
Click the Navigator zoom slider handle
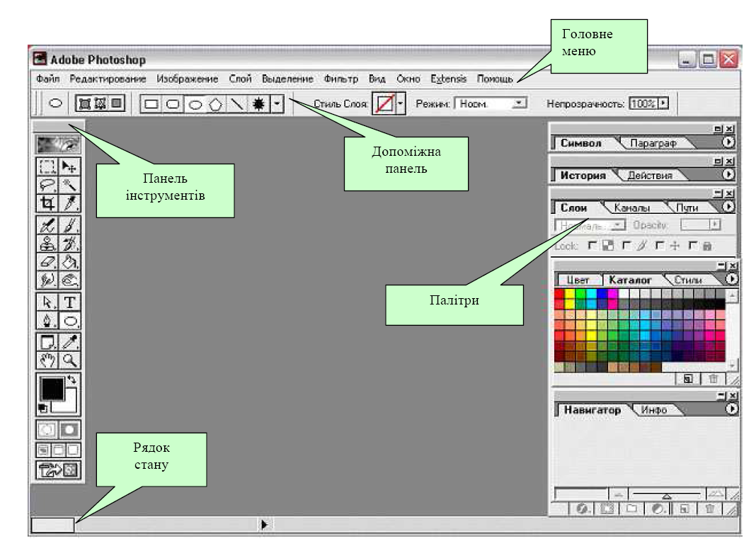click(x=667, y=496)
